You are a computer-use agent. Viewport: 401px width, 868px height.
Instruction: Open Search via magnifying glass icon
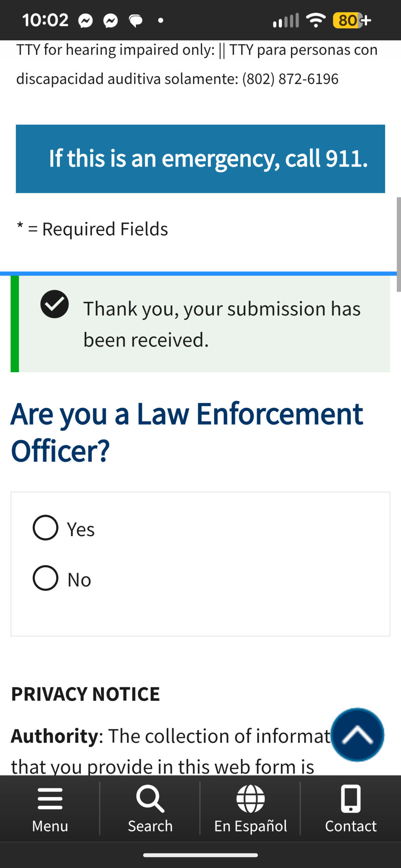tap(150, 798)
